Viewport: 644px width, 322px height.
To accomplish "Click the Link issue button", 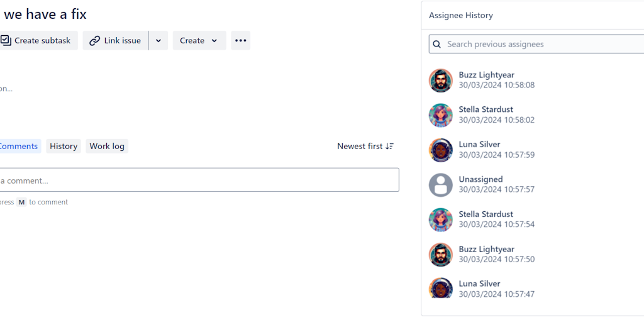I will point(122,40).
